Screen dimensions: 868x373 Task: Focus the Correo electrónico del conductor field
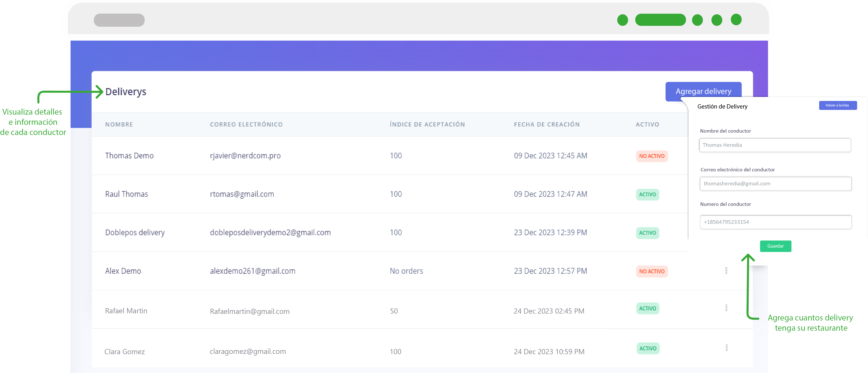pyautogui.click(x=775, y=184)
